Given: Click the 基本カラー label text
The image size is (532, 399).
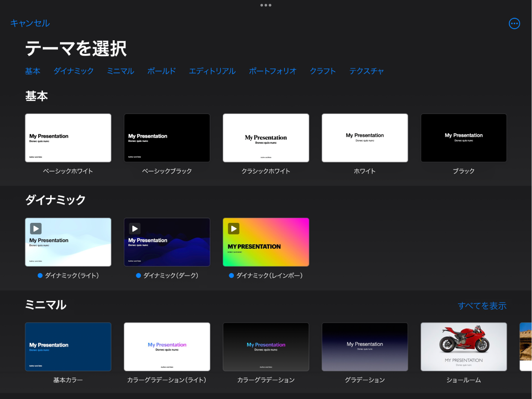Looking at the screenshot, I should (68, 380).
